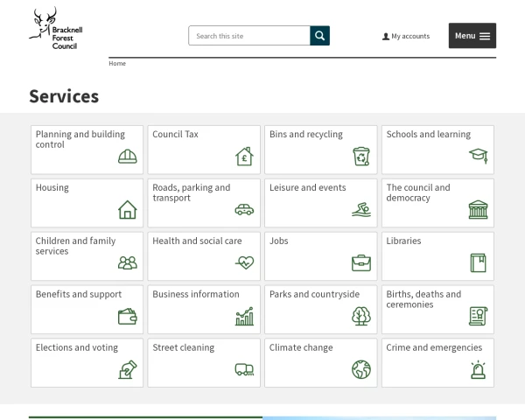Open the main Menu button
Image resolution: width=525 pixels, height=420 pixels.
[472, 36]
